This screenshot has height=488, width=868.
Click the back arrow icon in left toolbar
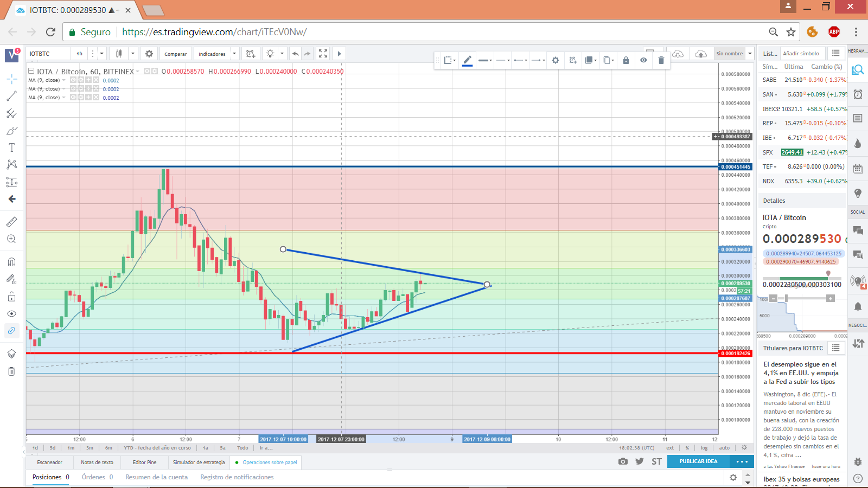tap(11, 199)
